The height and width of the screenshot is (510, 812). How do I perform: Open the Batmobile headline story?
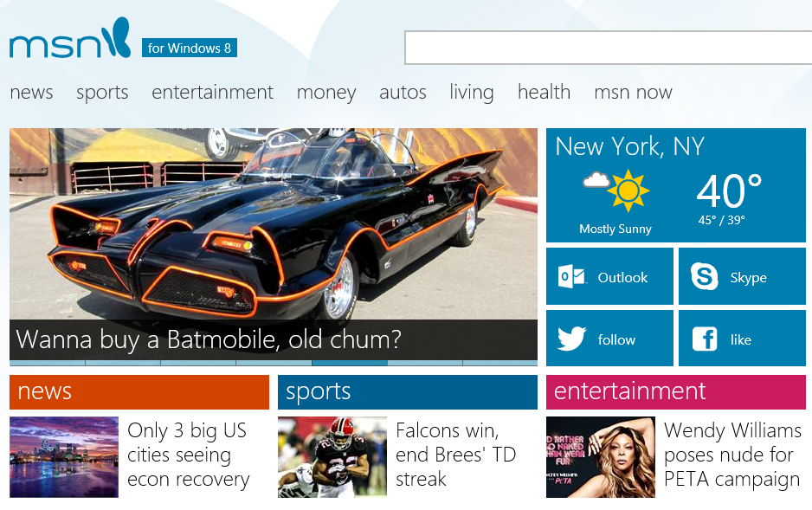[x=209, y=339]
